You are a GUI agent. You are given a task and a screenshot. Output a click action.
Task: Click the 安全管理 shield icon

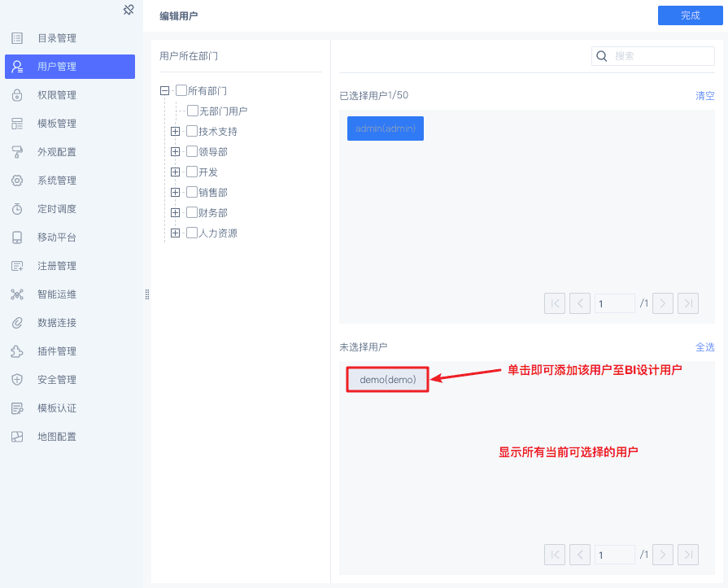pyautogui.click(x=17, y=380)
